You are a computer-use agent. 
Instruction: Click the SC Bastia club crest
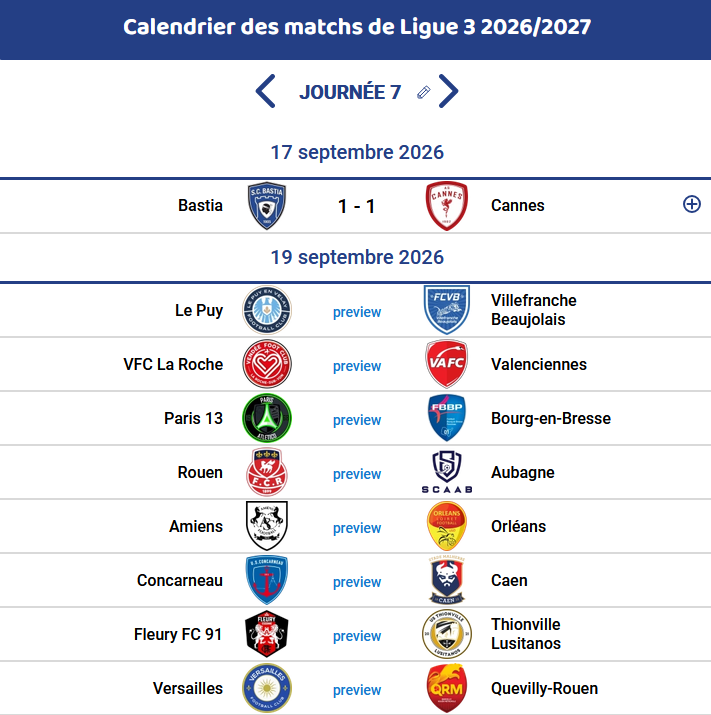[267, 206]
